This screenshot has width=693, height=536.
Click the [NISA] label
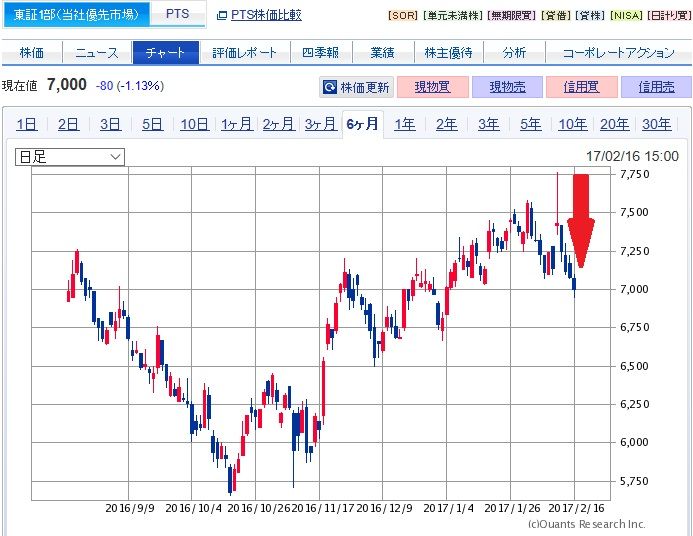click(x=627, y=15)
